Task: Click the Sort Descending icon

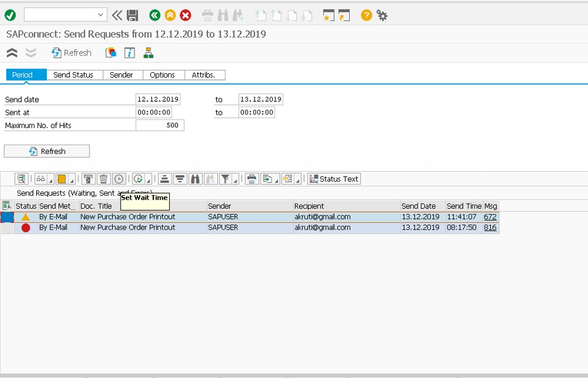Action: pos(180,179)
